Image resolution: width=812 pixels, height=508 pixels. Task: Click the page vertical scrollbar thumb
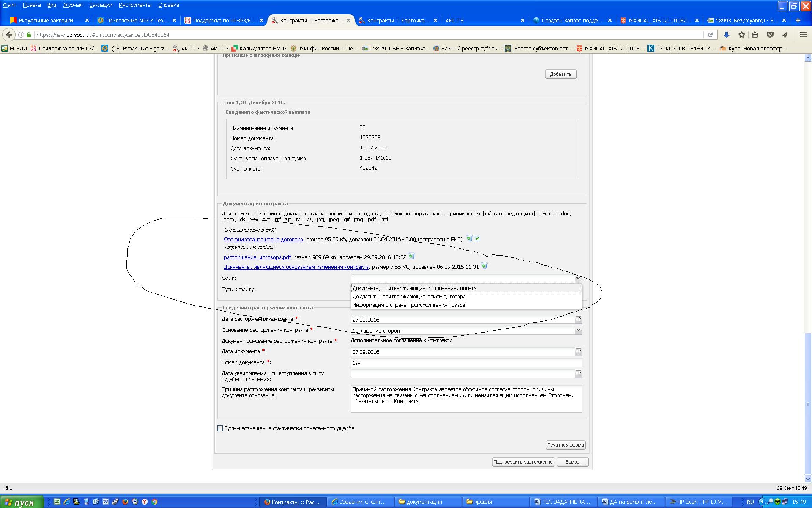pyautogui.click(x=808, y=404)
